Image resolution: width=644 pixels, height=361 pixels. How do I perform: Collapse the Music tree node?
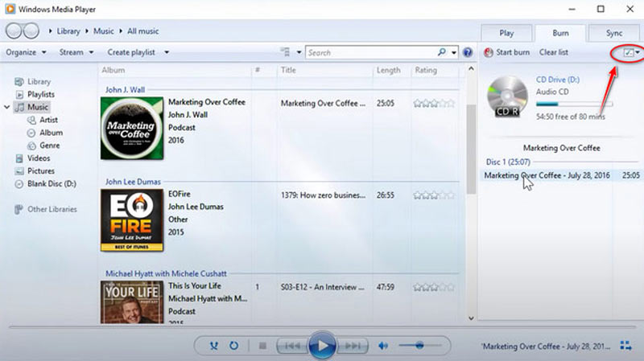6,107
